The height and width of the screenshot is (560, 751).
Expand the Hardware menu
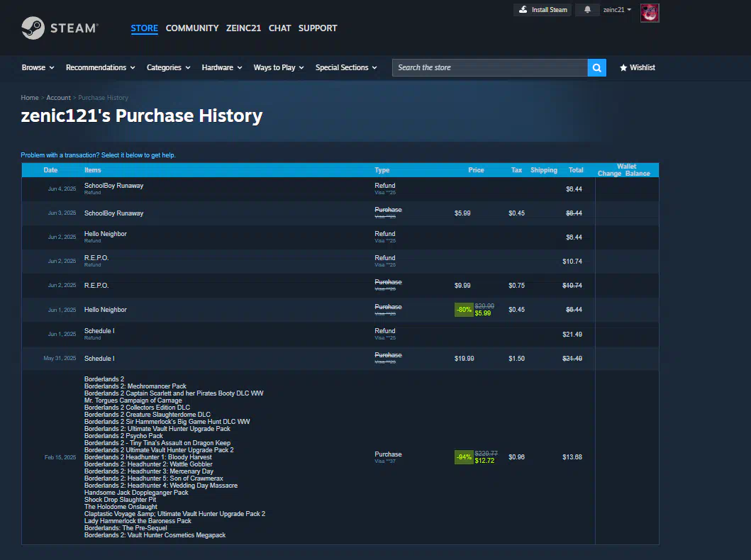coord(221,68)
